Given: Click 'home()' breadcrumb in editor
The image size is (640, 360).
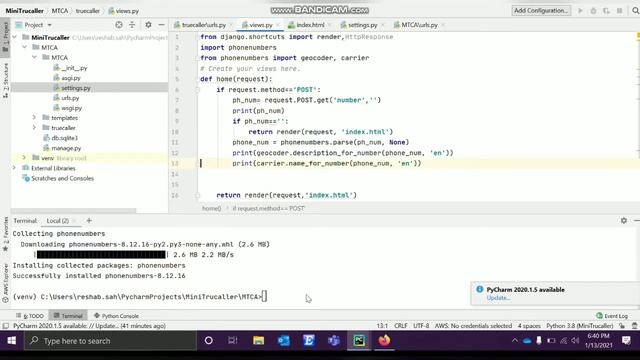Looking at the screenshot, I should 211,208.
